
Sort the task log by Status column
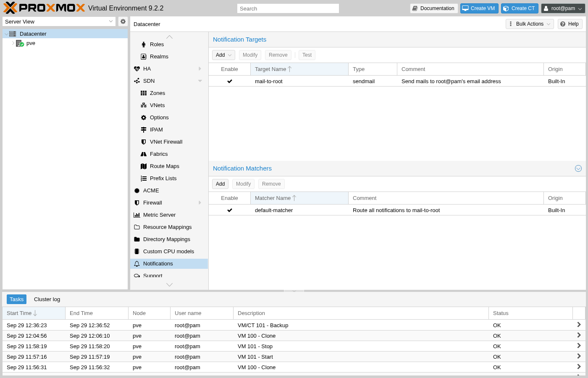531,313
